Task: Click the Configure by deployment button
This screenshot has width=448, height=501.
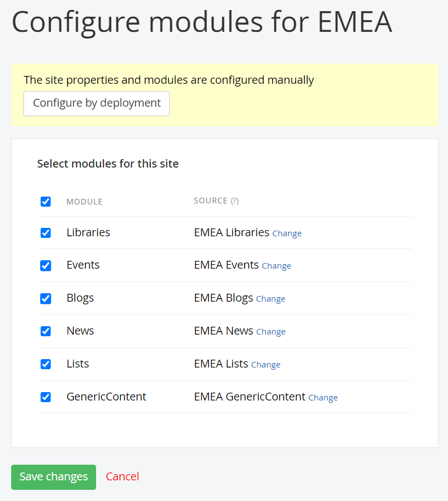Action: click(x=97, y=103)
